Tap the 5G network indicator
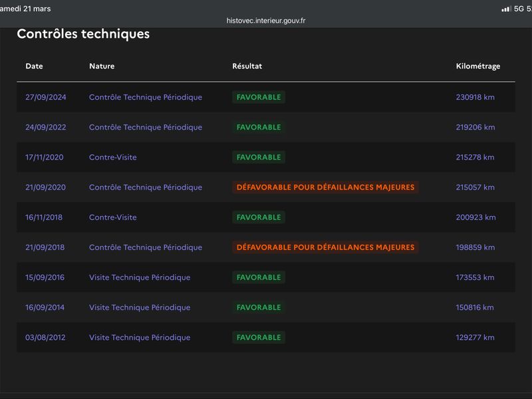Screen dimensions: 532x399 pyautogui.click(x=519, y=9)
